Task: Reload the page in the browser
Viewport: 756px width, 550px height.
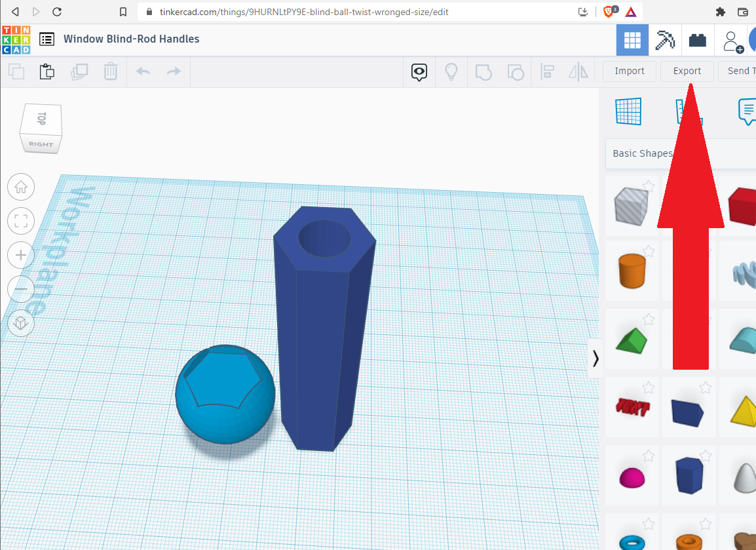Action: [57, 12]
